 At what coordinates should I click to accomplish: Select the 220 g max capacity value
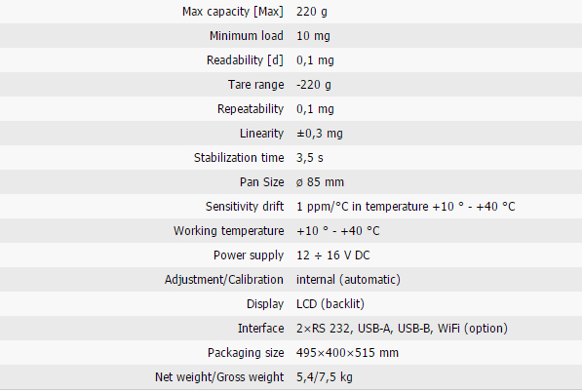(312, 12)
